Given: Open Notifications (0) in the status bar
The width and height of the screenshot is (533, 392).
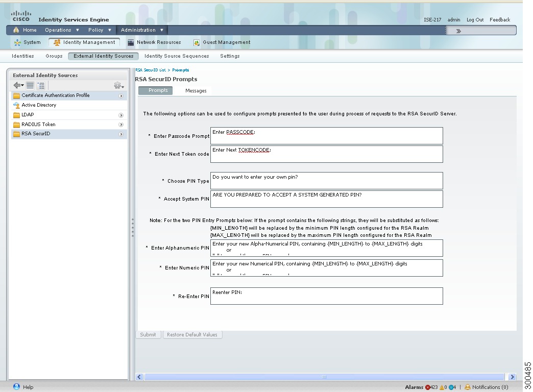Looking at the screenshot, I should (486, 387).
